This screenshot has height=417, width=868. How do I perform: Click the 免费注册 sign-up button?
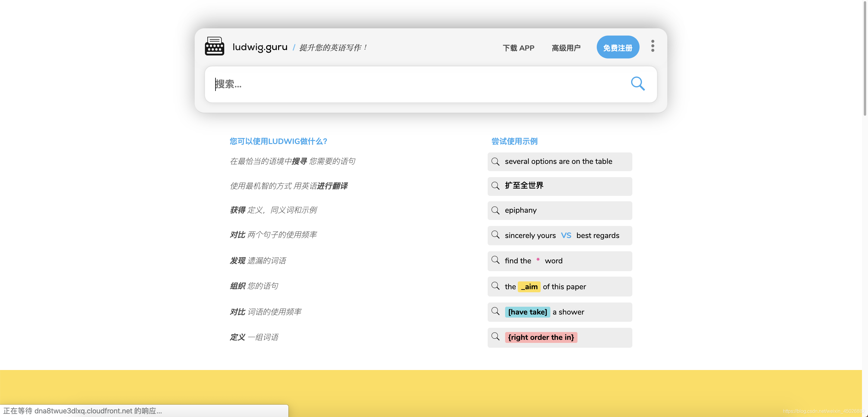[x=617, y=48]
